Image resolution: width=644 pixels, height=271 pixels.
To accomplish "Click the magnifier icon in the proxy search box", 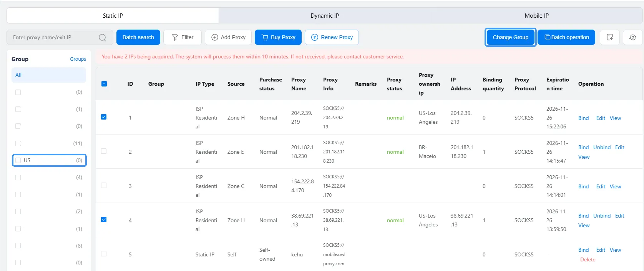I will (102, 37).
